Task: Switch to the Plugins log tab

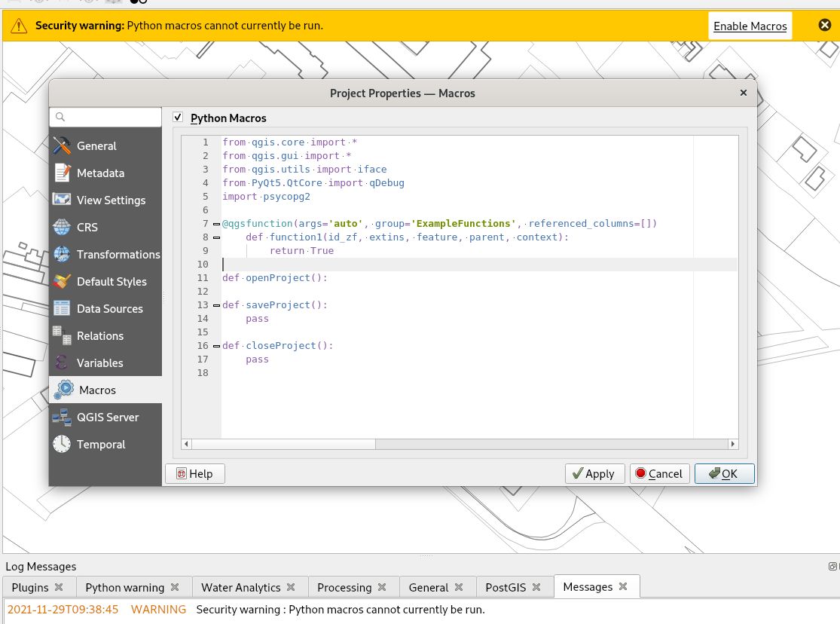Action: [30, 588]
